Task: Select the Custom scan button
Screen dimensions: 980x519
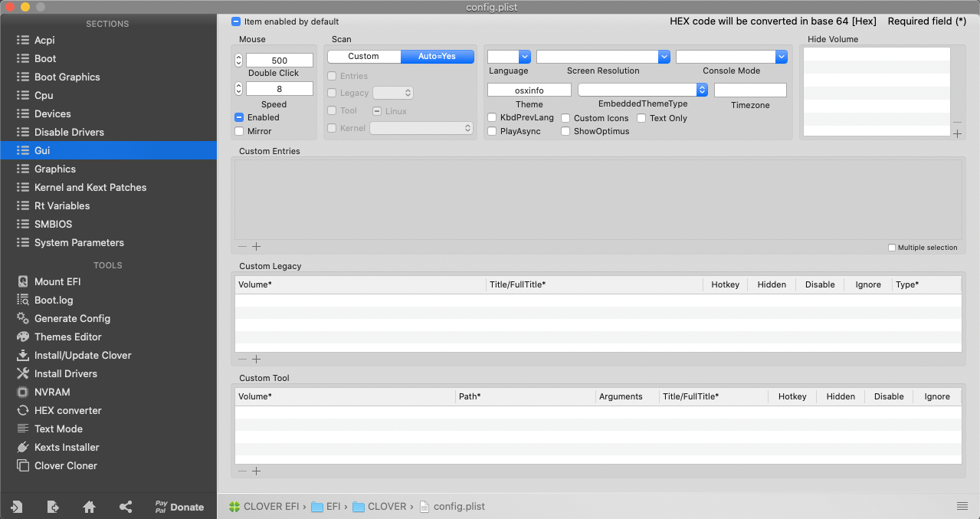Action: (x=363, y=57)
